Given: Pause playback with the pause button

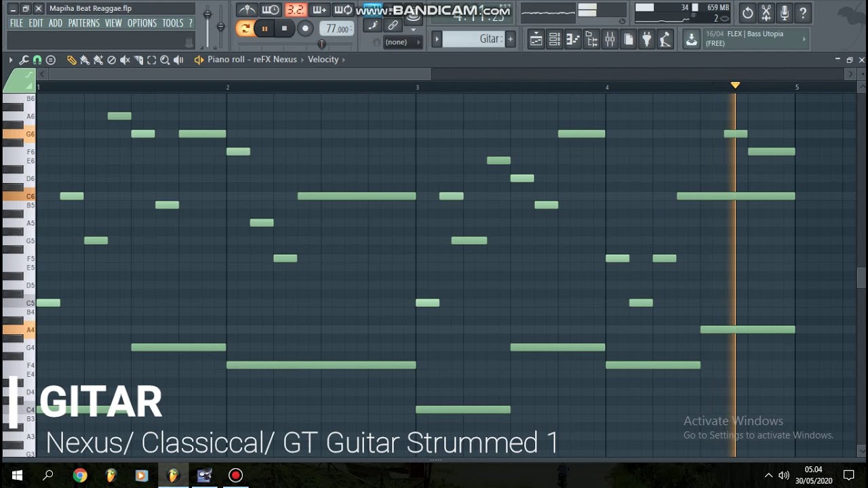Looking at the screenshot, I should point(264,28).
